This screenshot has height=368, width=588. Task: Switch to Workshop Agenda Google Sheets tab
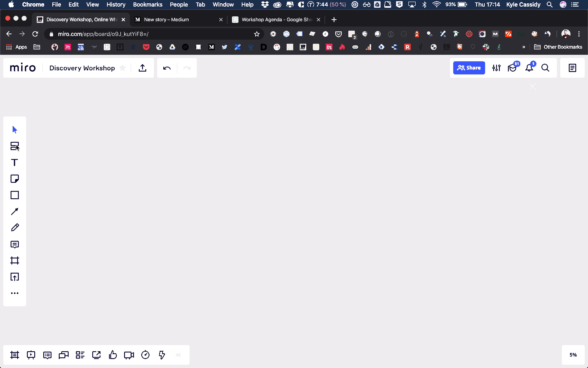[x=273, y=20]
